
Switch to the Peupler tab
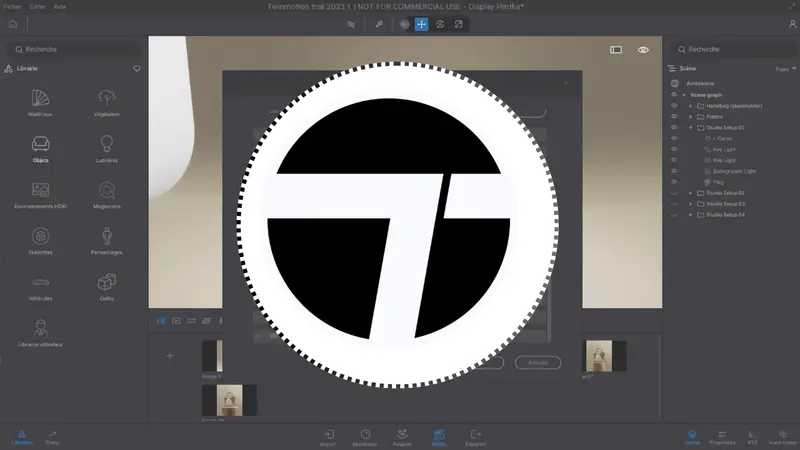click(x=402, y=438)
